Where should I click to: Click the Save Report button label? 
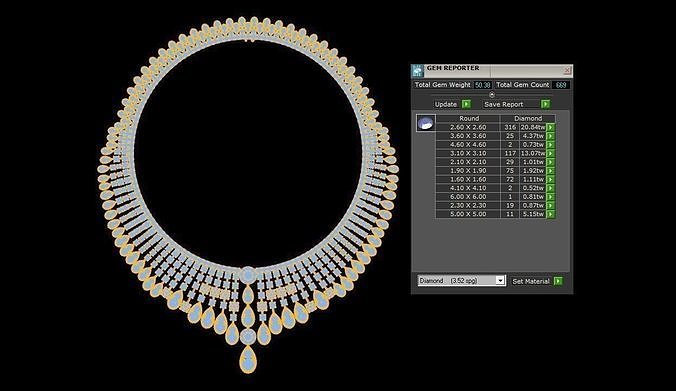tap(504, 104)
